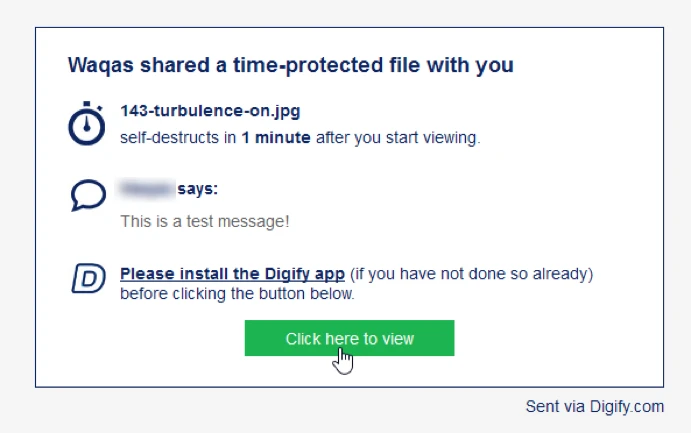Click 'after you start viewing.' text
Screen dimensions: 691x433
pyautogui.click(x=398, y=138)
